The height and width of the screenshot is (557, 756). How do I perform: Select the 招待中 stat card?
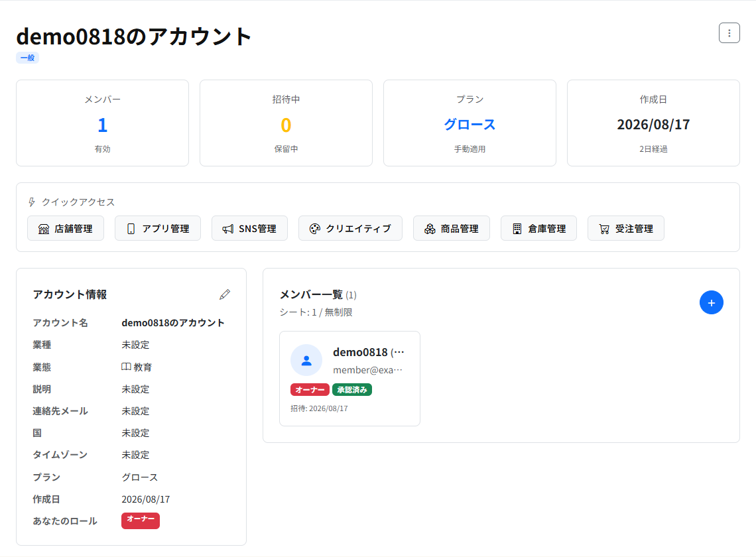point(286,123)
